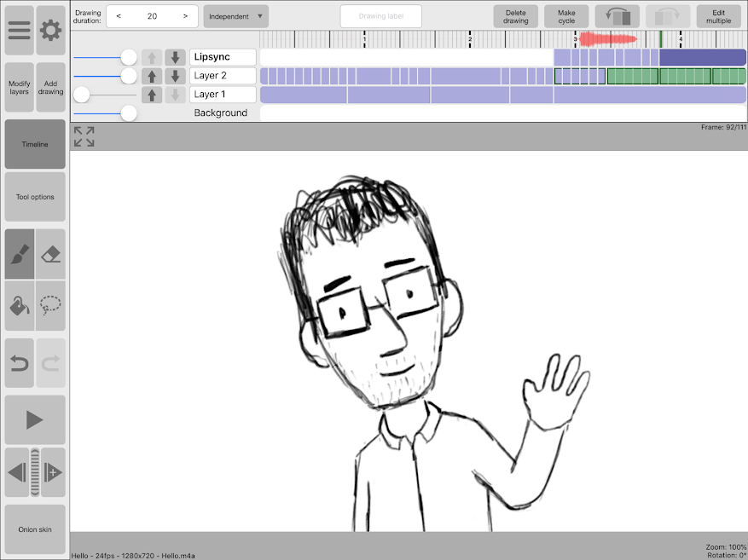Click the Edit multiple button
This screenshot has height=560, width=748.
point(718,15)
